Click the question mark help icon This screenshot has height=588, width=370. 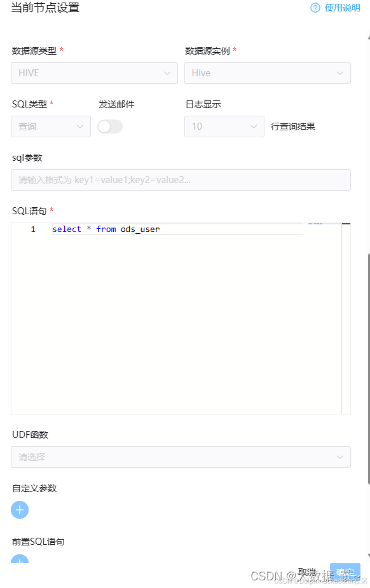pos(315,8)
